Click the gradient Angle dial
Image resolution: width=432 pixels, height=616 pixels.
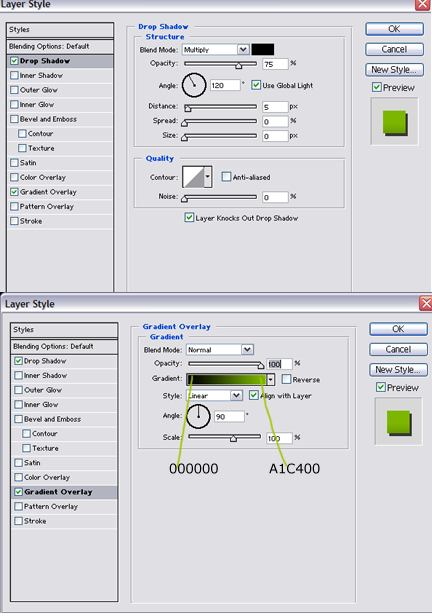[198, 416]
